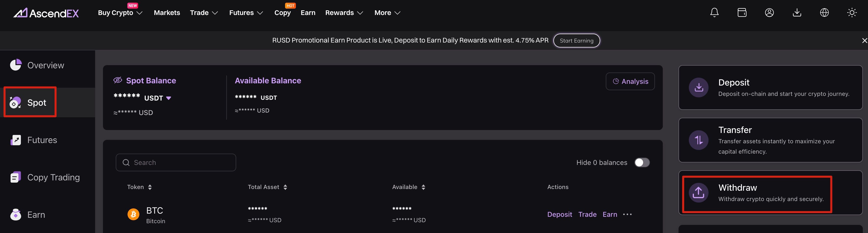Open the wallet icon in header

[742, 13]
